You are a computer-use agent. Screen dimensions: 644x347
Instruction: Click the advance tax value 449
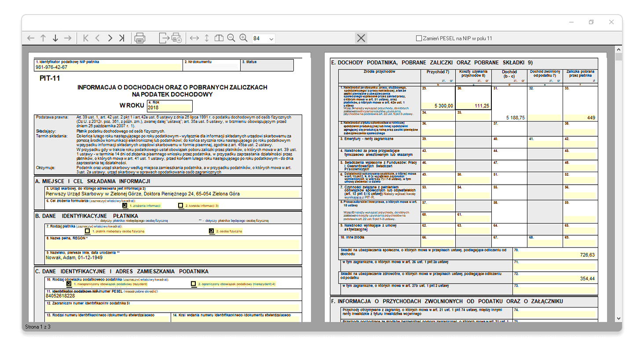[x=591, y=118]
